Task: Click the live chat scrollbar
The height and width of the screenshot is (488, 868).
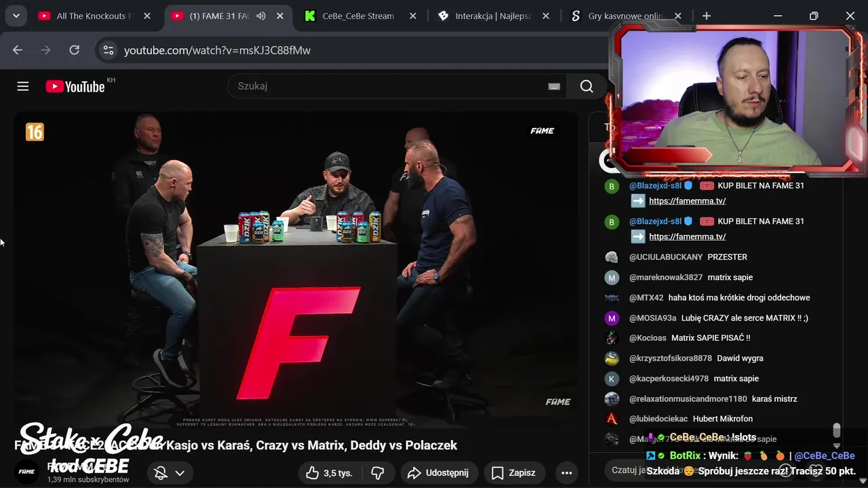Action: click(837, 430)
